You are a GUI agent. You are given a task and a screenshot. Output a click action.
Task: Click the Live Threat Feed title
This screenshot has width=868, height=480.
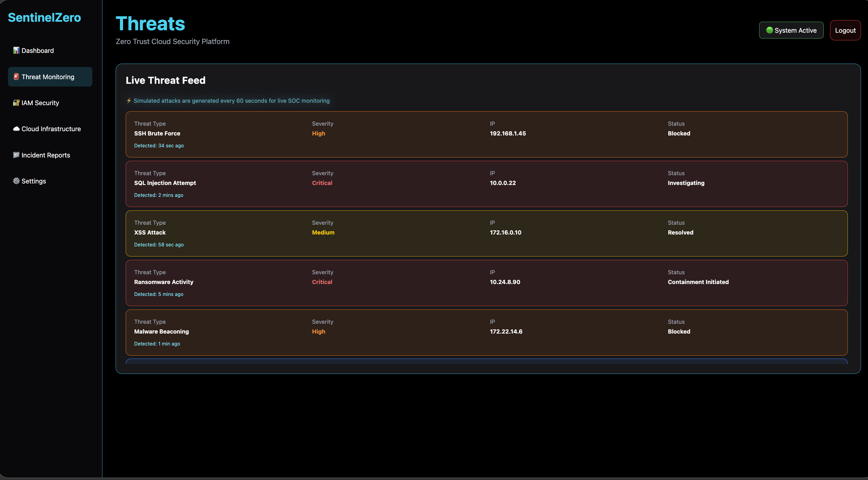point(165,80)
